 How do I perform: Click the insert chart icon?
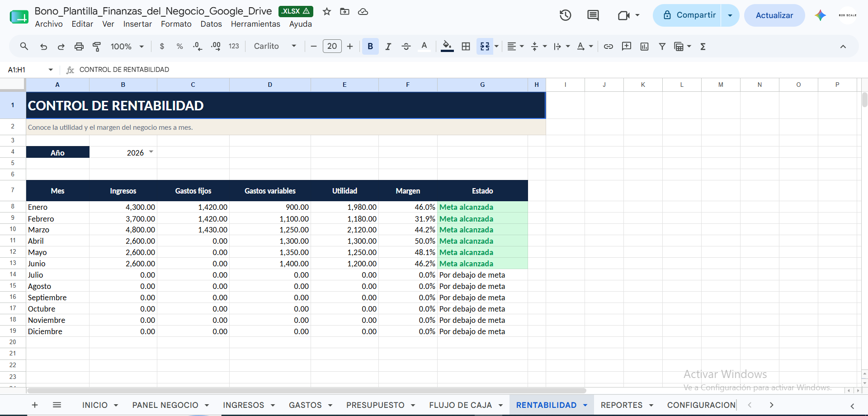click(645, 46)
